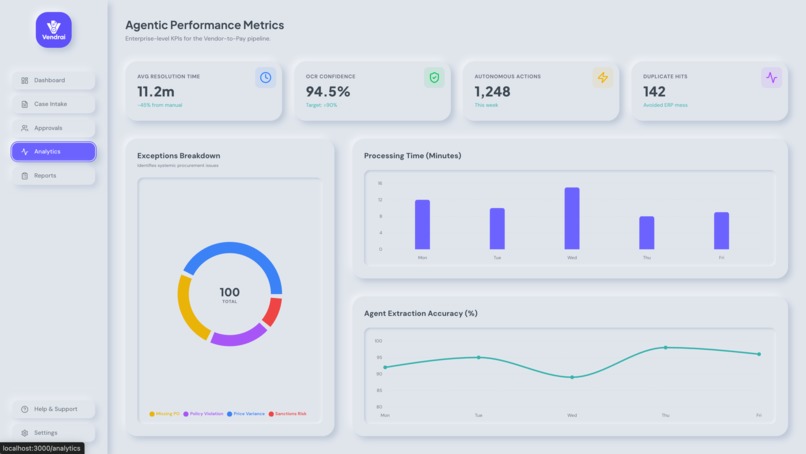
Task: Click the lightning bolt icon on Autonomous Actions
Action: click(603, 78)
